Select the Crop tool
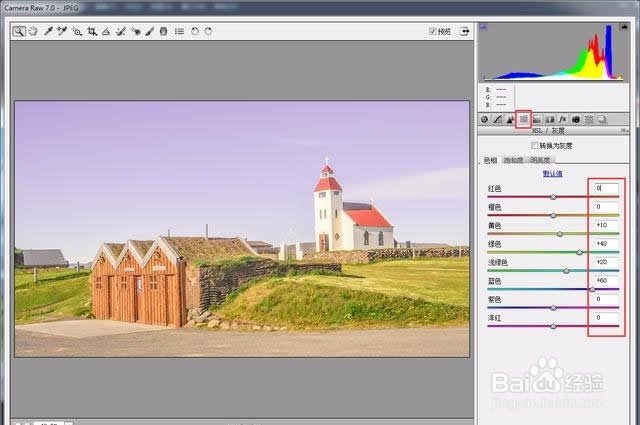 tap(92, 31)
